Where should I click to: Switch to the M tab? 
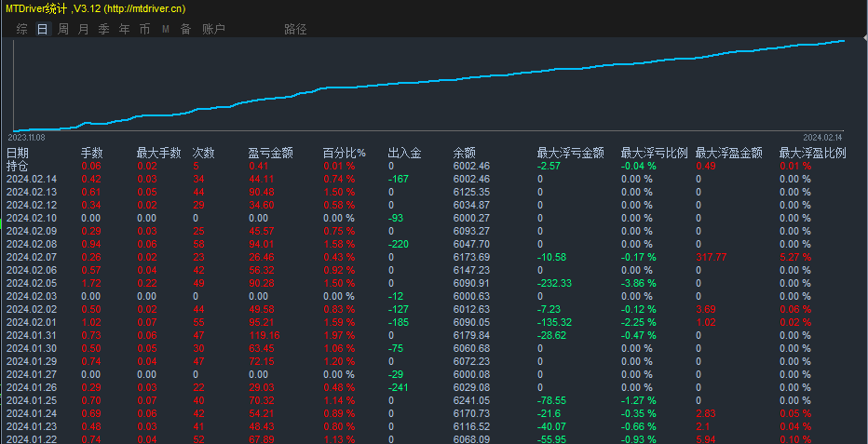click(x=165, y=29)
